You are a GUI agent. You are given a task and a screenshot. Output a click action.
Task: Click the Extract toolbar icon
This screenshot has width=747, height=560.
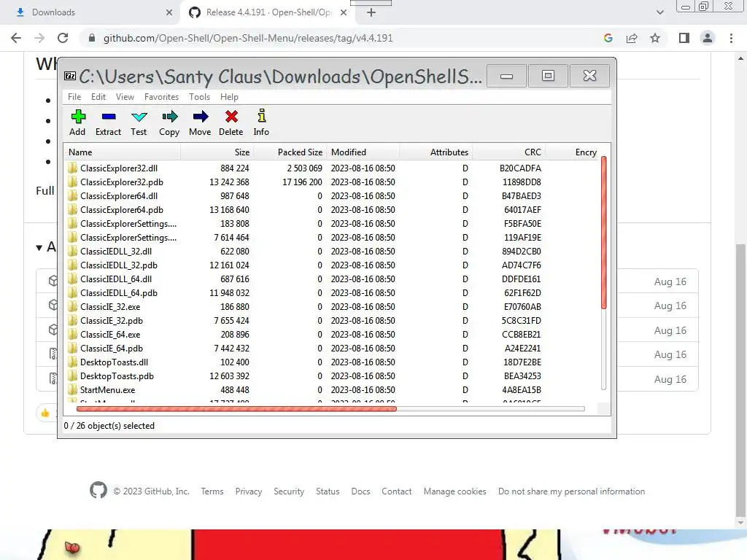tap(109, 117)
